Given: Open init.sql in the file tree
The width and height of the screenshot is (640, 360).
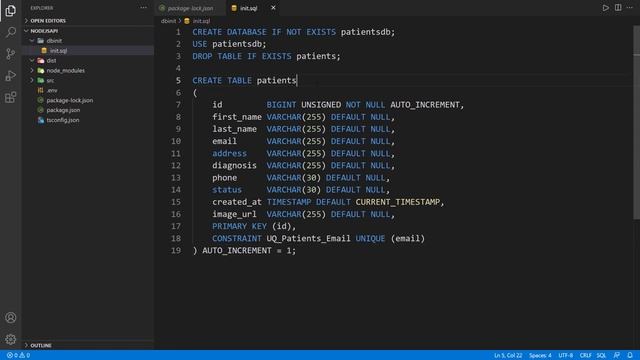Looking at the screenshot, I should (58, 51).
